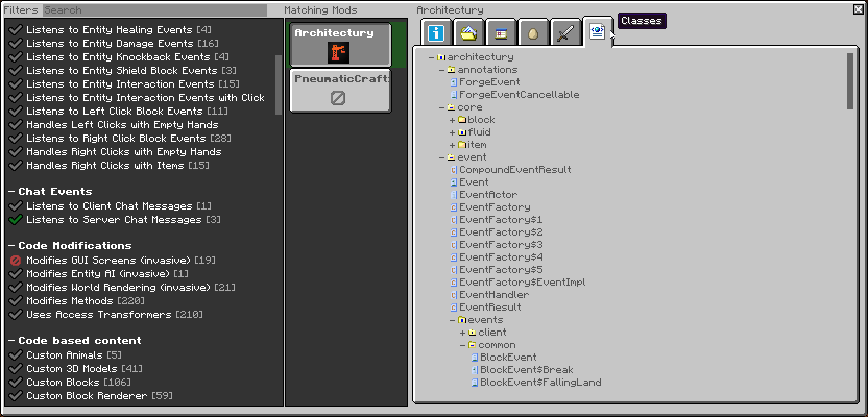Expand the client package under events
868x417 pixels.
[x=463, y=333]
